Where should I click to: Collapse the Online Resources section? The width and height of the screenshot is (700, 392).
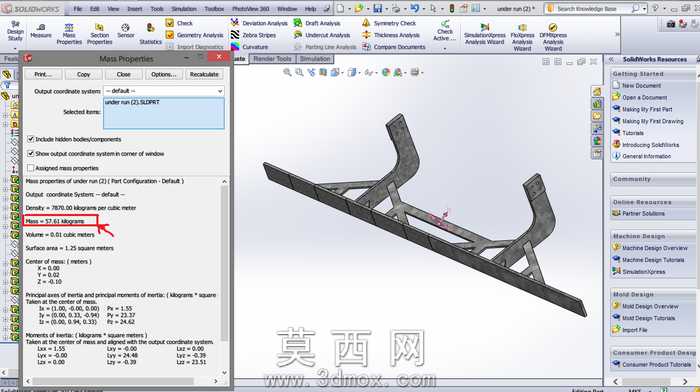[653, 202]
